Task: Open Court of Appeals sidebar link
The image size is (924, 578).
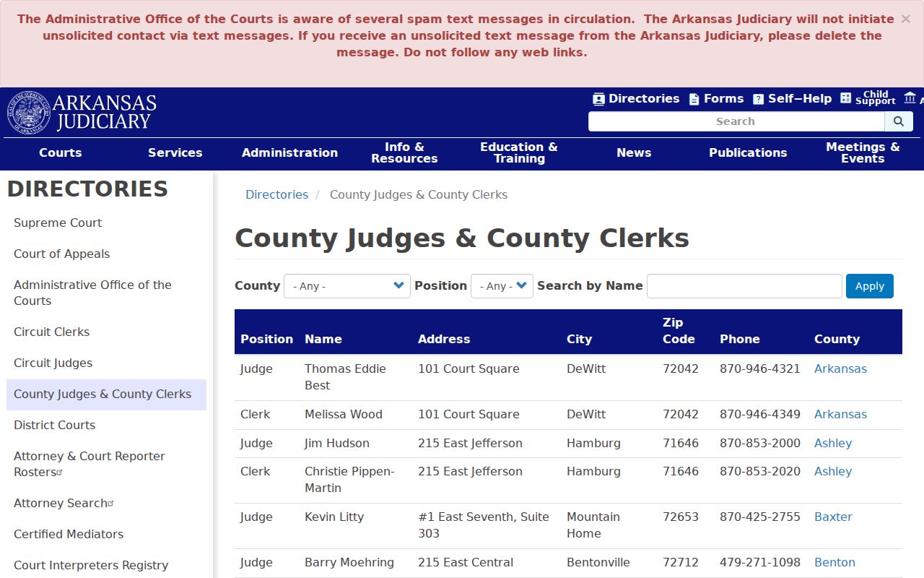Action: pyautogui.click(x=62, y=254)
